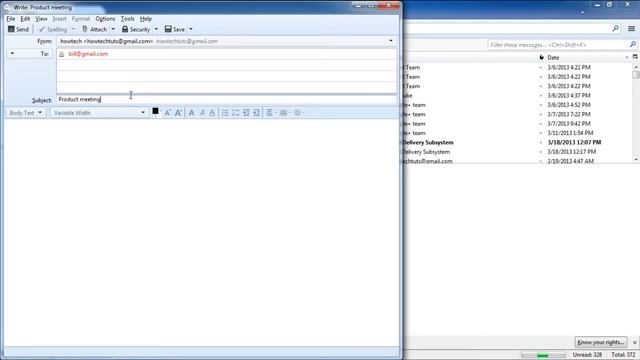Expand the Security dropdown arrow
Image resolution: width=640 pixels, height=360 pixels.
tap(156, 29)
